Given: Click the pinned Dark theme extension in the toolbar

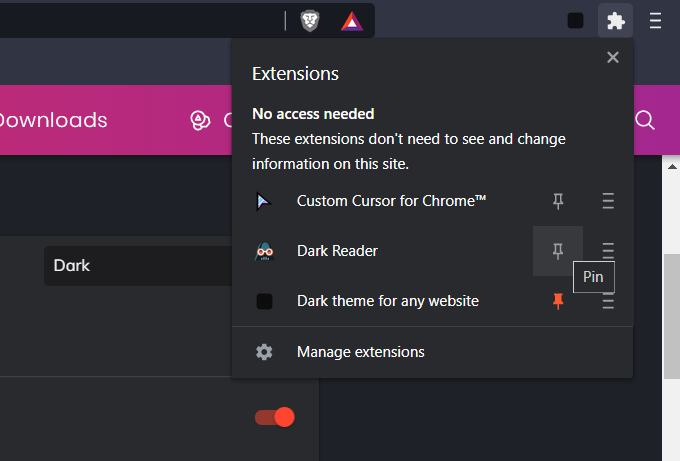Looking at the screenshot, I should tap(575, 20).
